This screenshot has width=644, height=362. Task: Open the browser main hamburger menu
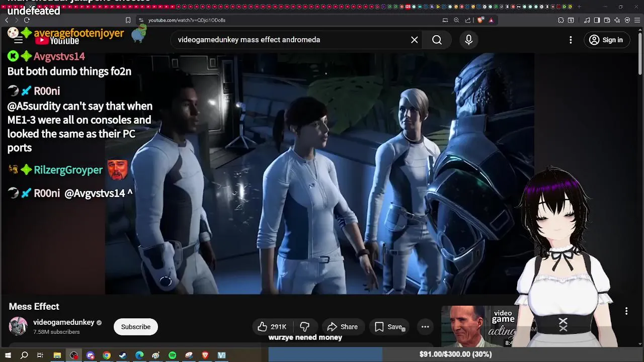(x=637, y=20)
